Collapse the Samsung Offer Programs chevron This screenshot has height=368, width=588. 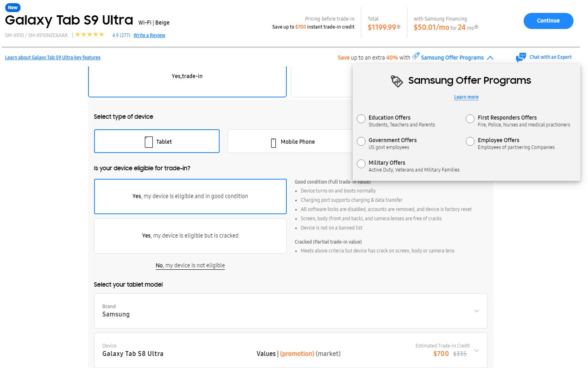490,58
